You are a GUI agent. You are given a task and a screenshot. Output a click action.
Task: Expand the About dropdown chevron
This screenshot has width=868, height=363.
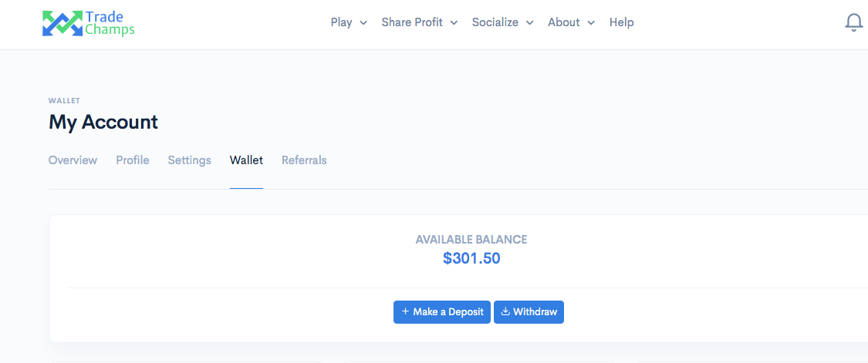[x=591, y=22]
